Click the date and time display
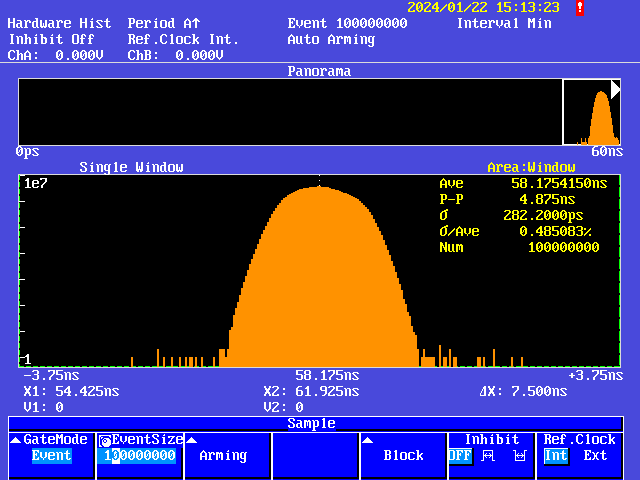 (483, 7)
